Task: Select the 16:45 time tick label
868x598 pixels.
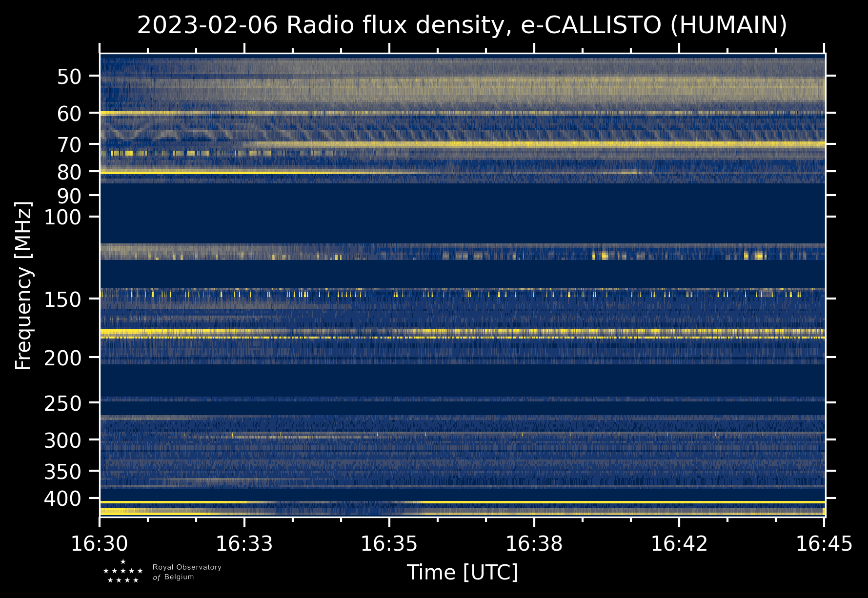Action: (x=824, y=543)
